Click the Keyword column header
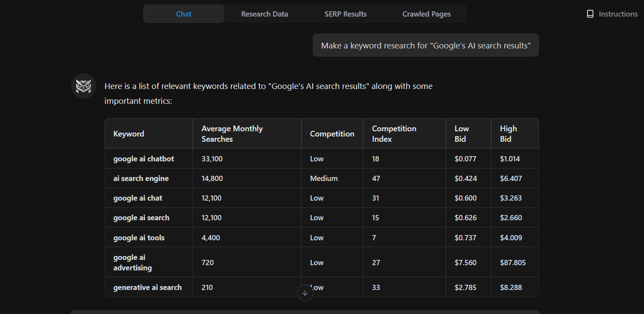The height and width of the screenshot is (314, 644). [x=128, y=133]
